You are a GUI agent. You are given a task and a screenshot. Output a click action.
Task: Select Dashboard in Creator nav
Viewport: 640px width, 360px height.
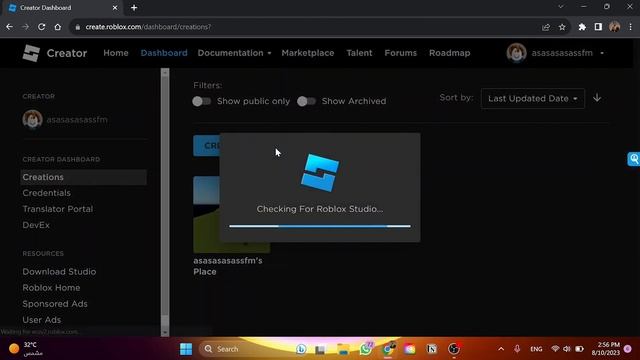pos(164,53)
